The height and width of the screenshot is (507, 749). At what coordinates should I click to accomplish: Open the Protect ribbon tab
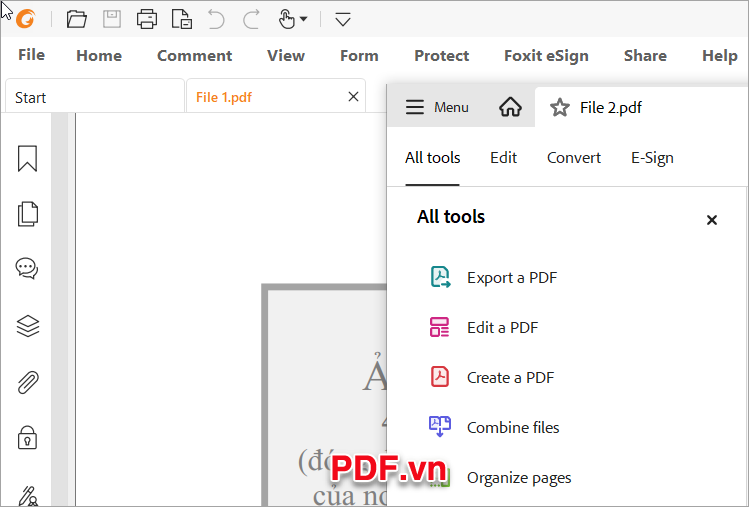coord(441,55)
